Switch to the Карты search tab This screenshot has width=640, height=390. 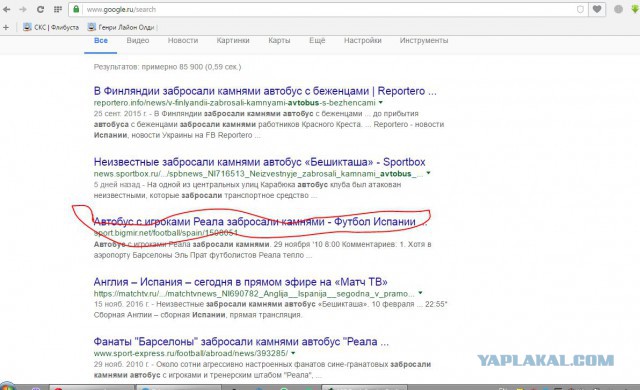[x=279, y=41]
